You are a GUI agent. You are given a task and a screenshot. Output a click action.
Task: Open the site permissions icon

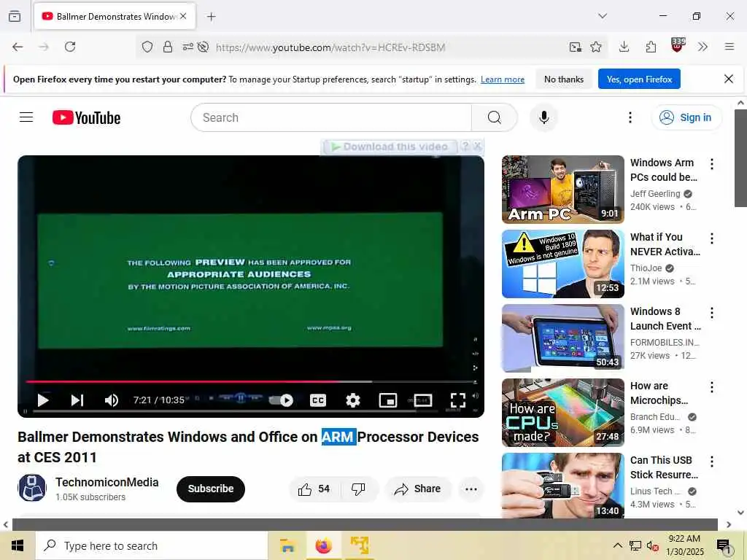click(187, 47)
